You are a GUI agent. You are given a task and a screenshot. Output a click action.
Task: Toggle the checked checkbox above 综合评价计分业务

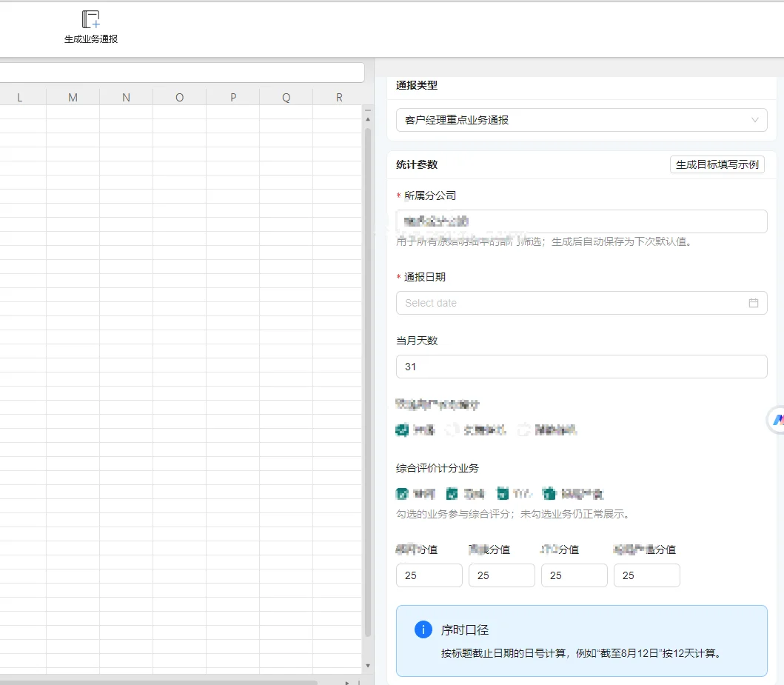point(402,430)
